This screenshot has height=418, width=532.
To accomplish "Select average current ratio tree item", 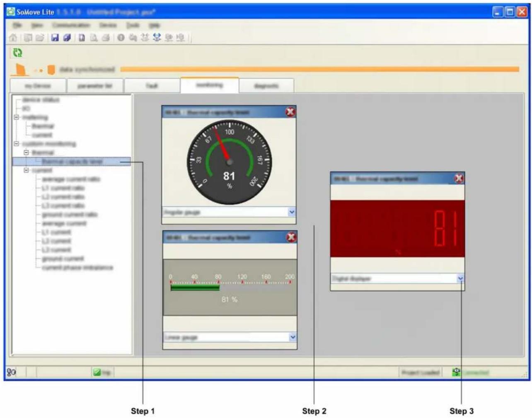I will [71, 179].
